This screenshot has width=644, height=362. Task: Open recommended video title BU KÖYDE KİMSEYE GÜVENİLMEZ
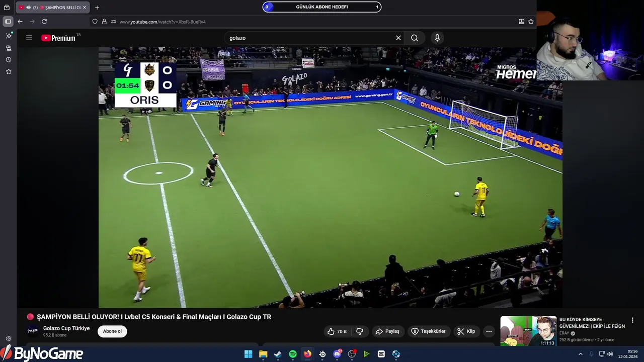pyautogui.click(x=592, y=323)
